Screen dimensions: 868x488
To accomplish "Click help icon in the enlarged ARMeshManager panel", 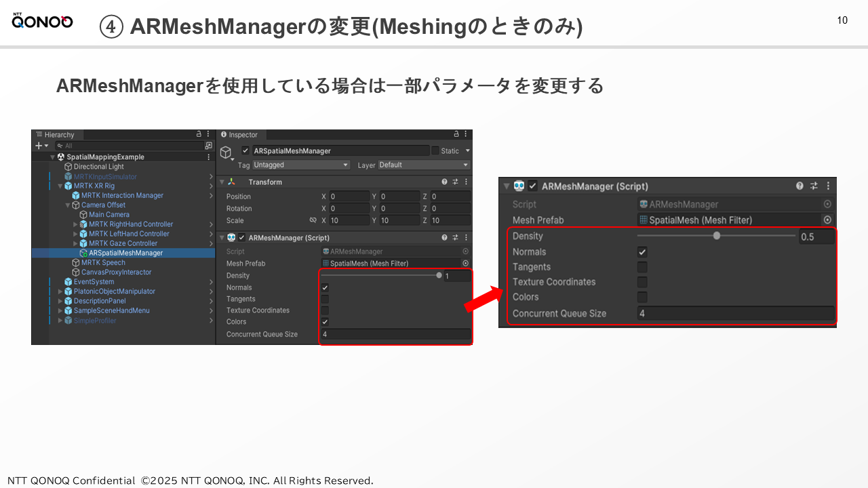I will [800, 186].
